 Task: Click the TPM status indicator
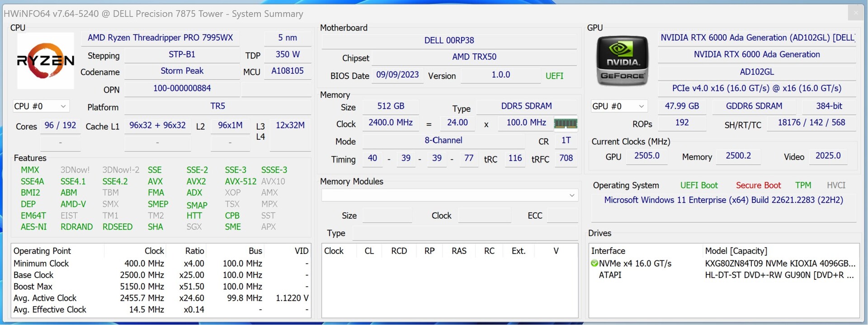point(803,185)
